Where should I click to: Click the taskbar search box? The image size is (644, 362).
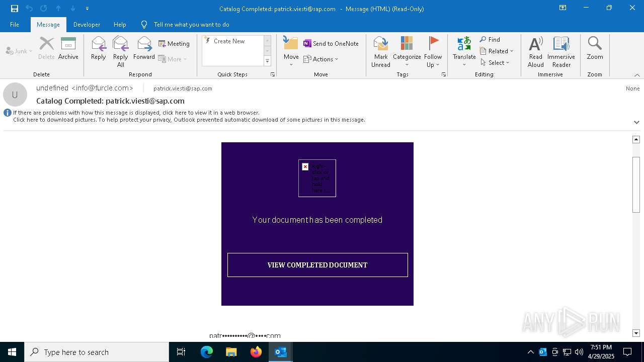(x=97, y=352)
